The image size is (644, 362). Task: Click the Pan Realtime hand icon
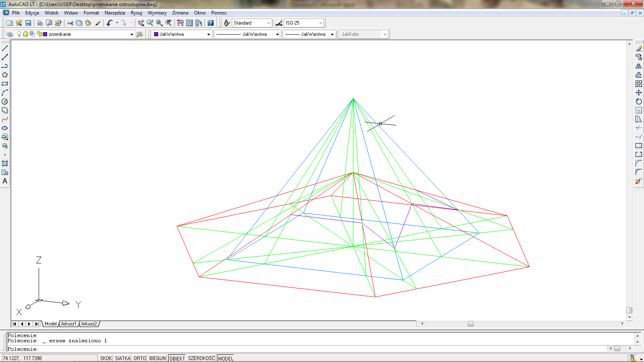click(x=140, y=23)
